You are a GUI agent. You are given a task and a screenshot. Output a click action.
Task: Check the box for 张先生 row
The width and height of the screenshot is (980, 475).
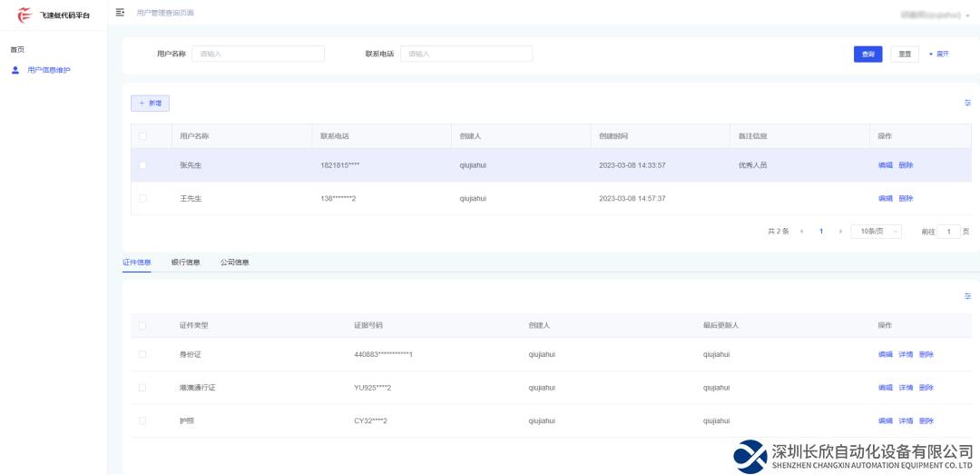tap(142, 165)
